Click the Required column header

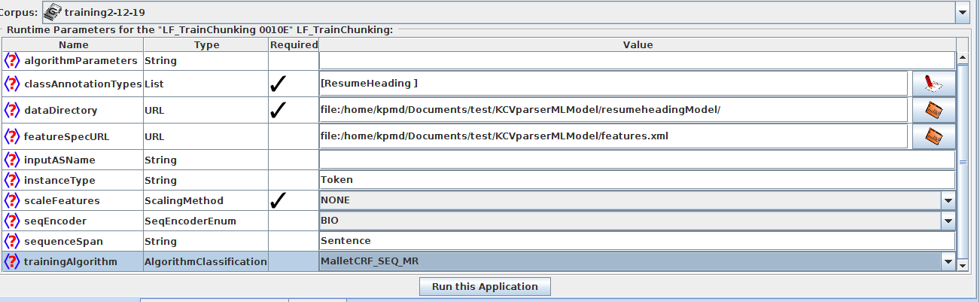[294, 44]
